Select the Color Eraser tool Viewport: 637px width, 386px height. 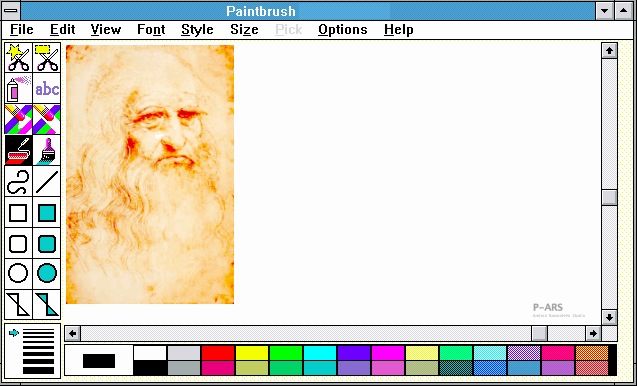point(18,119)
